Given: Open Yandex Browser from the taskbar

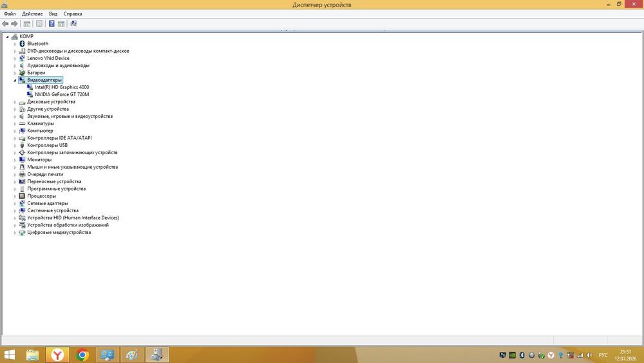Looking at the screenshot, I should (x=57, y=355).
